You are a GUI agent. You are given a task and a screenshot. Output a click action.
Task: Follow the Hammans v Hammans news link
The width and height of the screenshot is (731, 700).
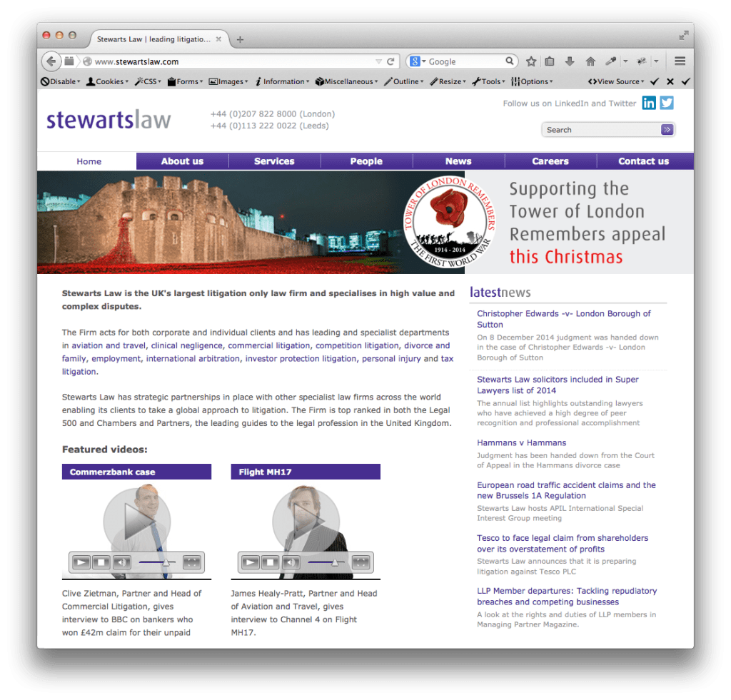click(521, 443)
